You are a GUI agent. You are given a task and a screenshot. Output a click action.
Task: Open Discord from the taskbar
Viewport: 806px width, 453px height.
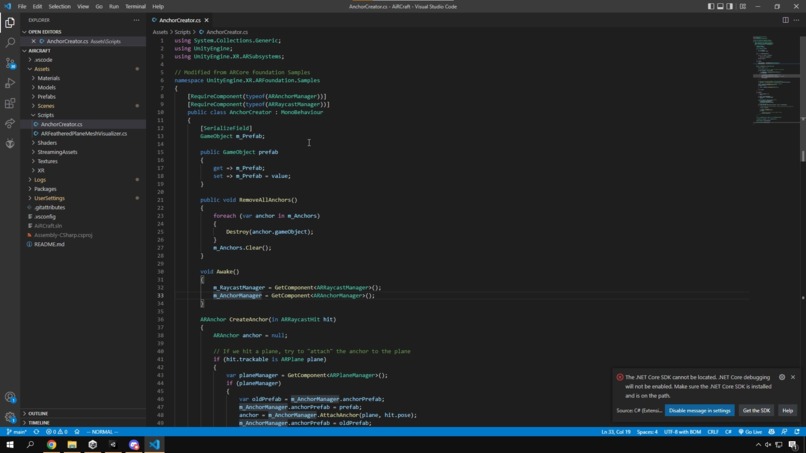(x=134, y=445)
